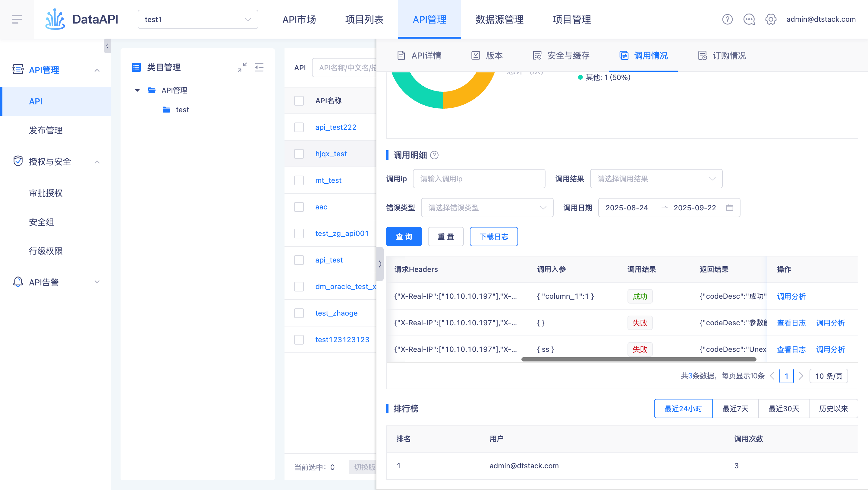868x490 pixels.
Task: Click the DataAPI logo icon
Action: (55, 19)
